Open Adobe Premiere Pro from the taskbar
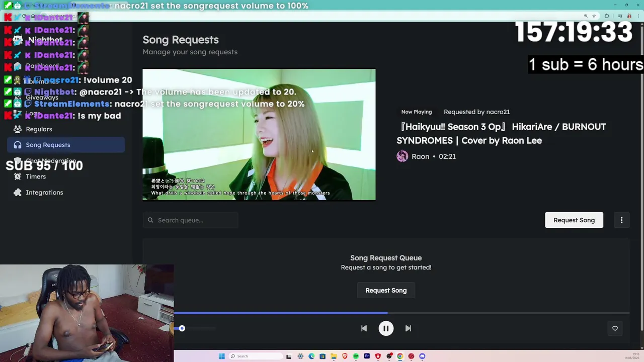The height and width of the screenshot is (362, 644). point(367,356)
